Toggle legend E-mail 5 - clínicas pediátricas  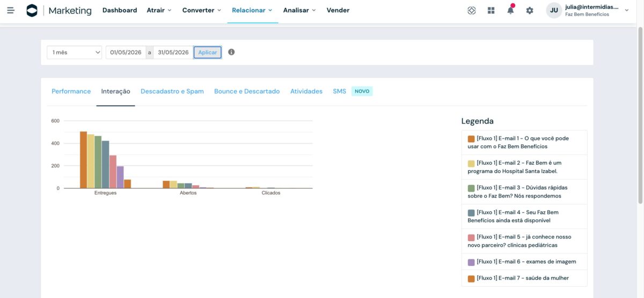pos(524,241)
